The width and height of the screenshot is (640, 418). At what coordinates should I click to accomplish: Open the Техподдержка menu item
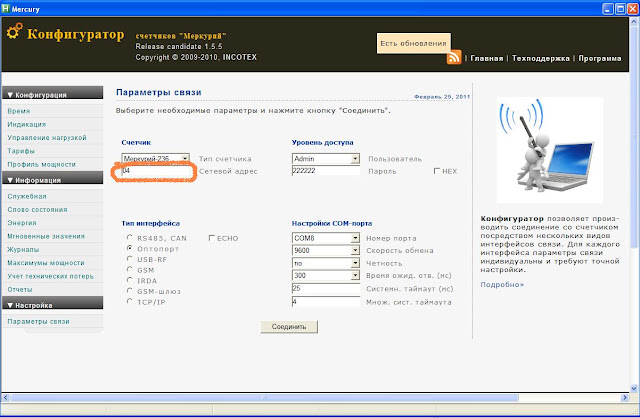540,58
